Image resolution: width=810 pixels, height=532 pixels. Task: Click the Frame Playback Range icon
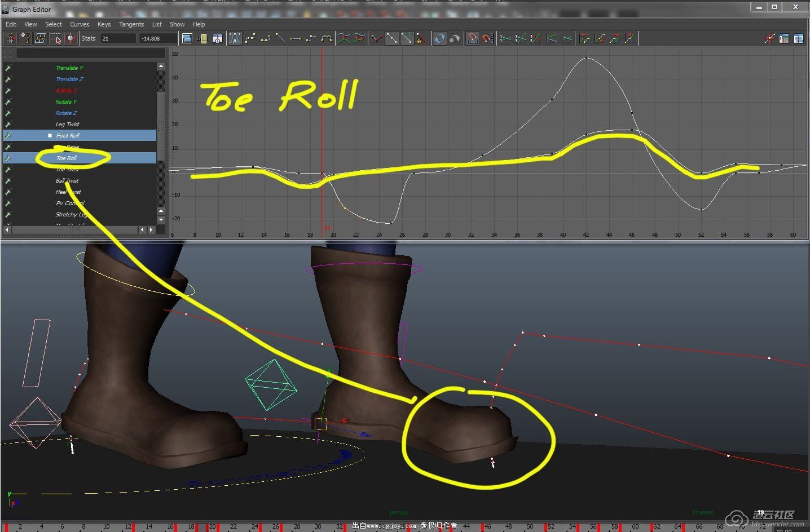pos(202,38)
